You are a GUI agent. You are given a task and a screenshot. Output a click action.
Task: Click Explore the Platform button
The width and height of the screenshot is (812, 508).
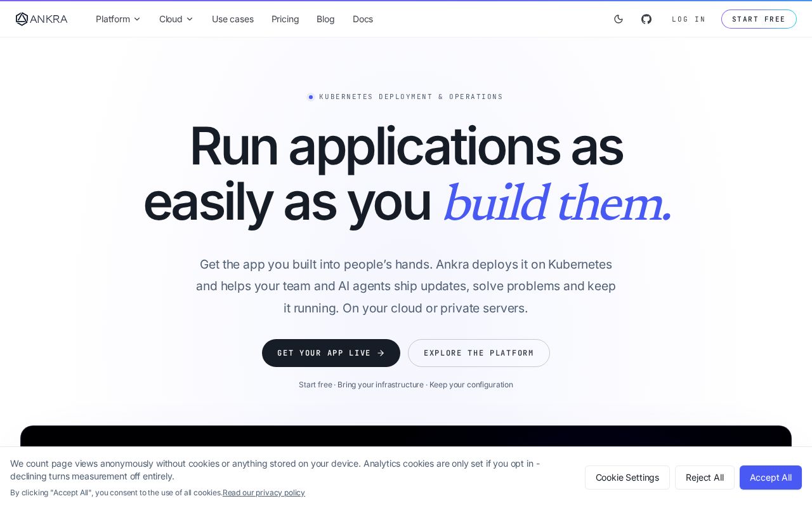coord(479,353)
